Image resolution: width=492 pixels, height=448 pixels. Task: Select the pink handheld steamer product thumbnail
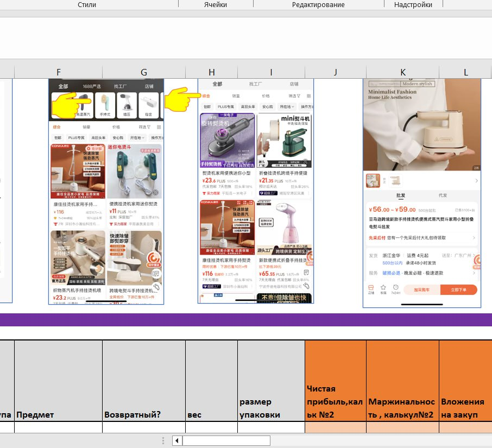pyautogui.click(x=284, y=226)
